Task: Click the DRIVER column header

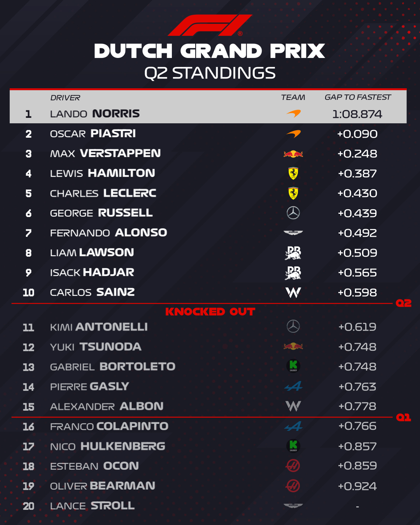Action: pyautogui.click(x=65, y=98)
